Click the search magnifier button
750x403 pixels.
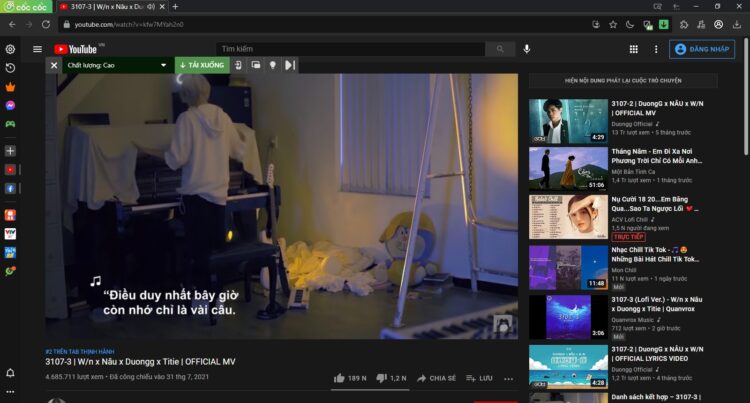(x=499, y=48)
